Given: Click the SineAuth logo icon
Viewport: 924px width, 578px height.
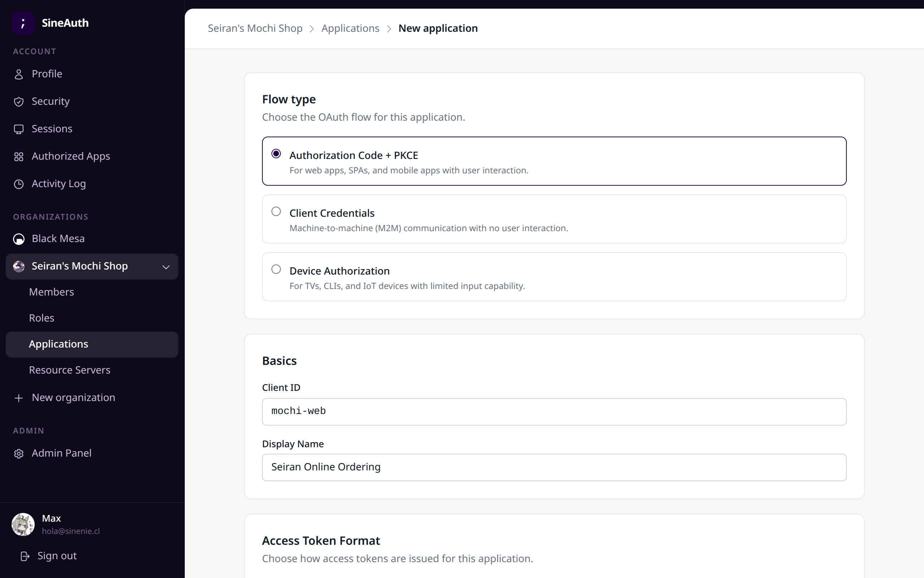Looking at the screenshot, I should click(23, 23).
